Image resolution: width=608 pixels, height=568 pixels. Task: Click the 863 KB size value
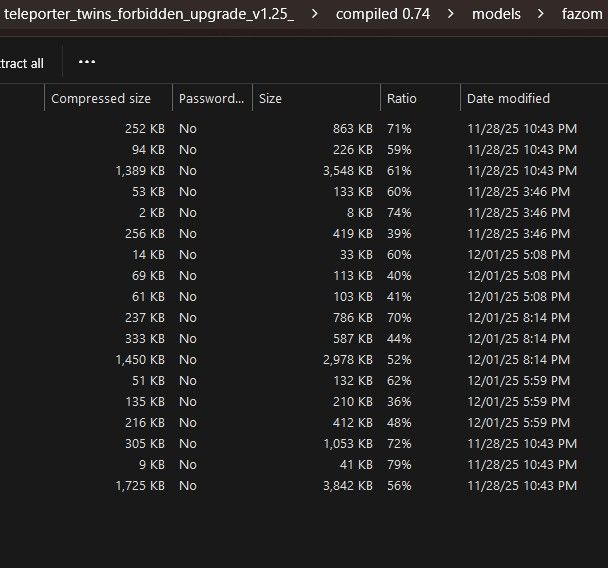tap(352, 129)
